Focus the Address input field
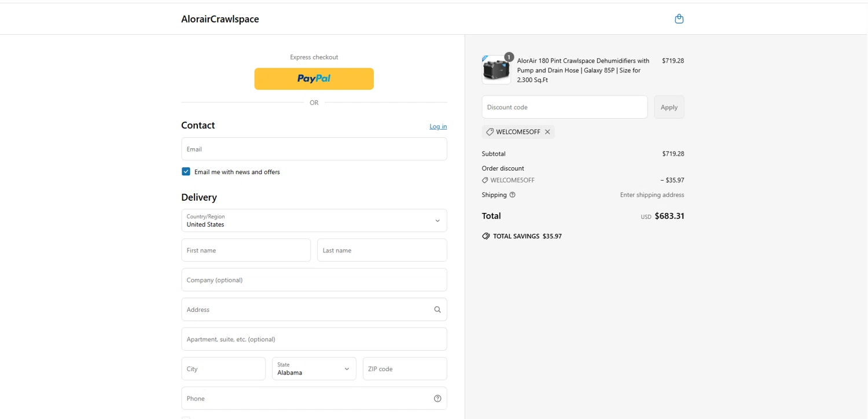868x419 pixels. point(314,310)
